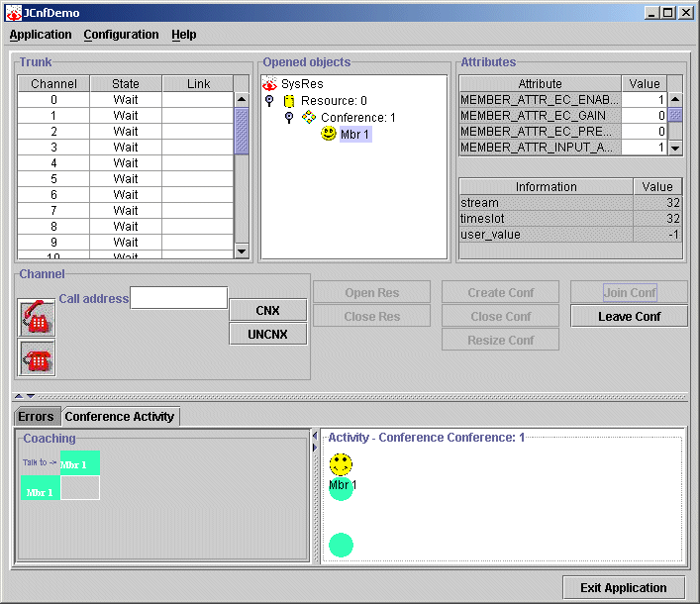Click the yellow Resource: 0 icon

(289, 101)
